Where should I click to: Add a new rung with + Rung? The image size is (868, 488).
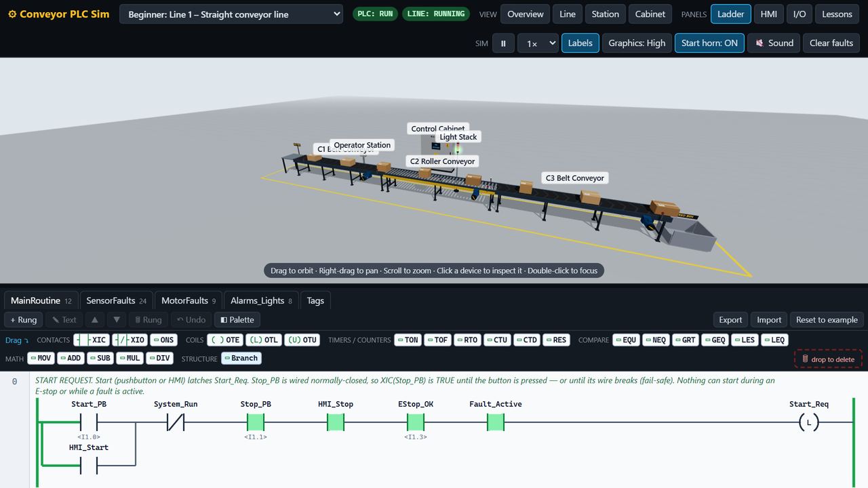pyautogui.click(x=24, y=320)
